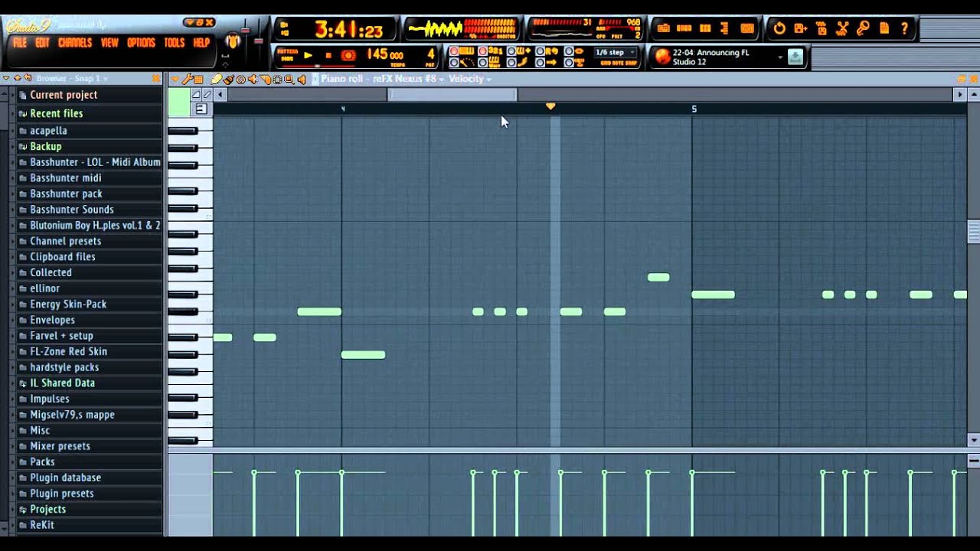This screenshot has width=980, height=551.
Task: Click the Playback speaker tool in piano roll
Action: point(302,79)
